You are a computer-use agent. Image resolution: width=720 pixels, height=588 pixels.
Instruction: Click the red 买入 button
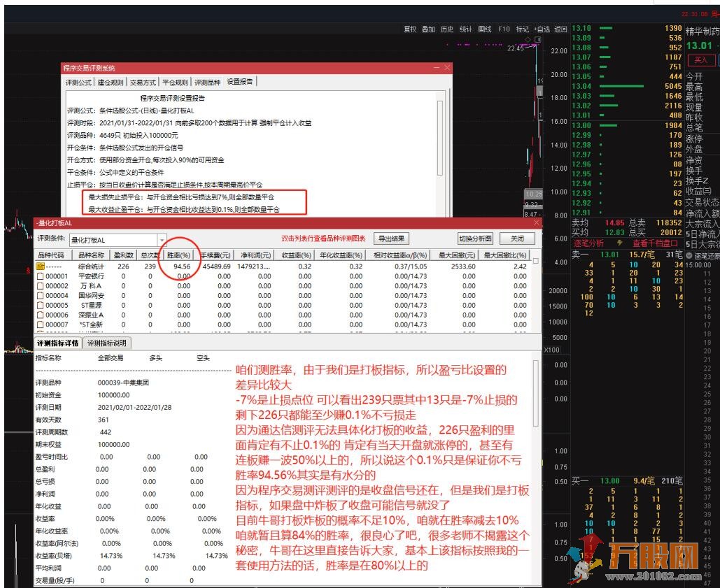coord(701,60)
